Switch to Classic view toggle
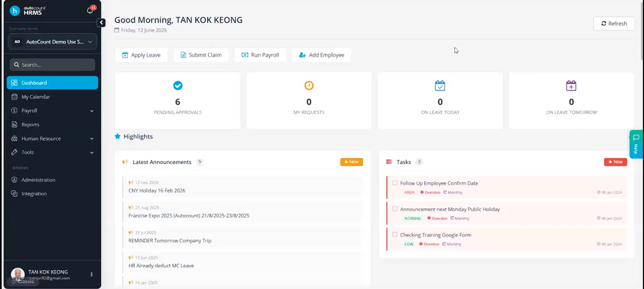This screenshot has height=289, width=644. [23, 281]
